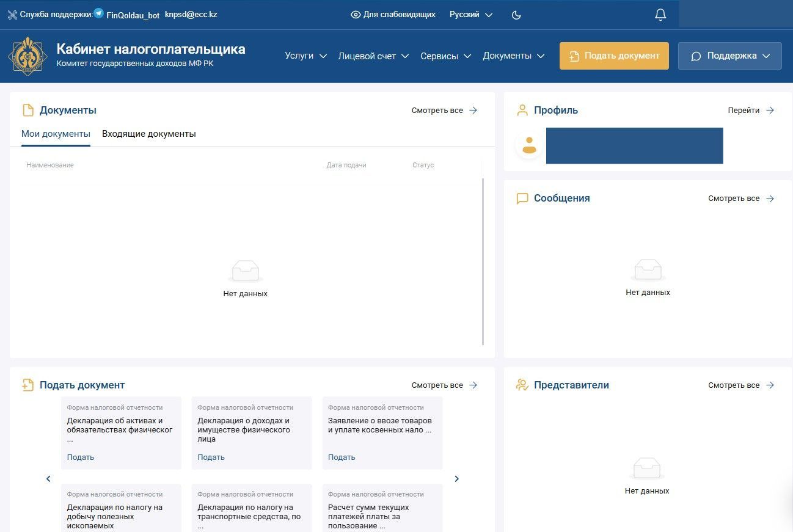Viewport: 793px width, 532px height.
Task: Select the Мои документы tab
Action: (x=56, y=134)
